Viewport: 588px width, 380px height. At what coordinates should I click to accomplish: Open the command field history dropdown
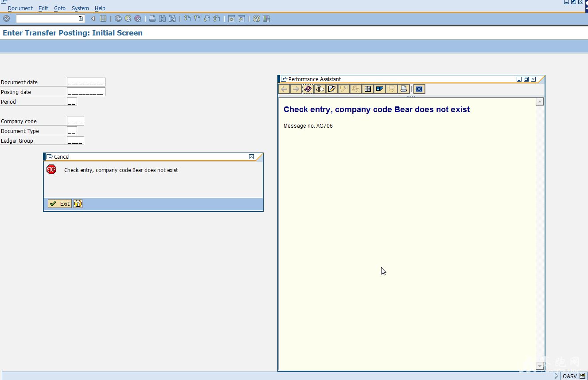pos(80,19)
